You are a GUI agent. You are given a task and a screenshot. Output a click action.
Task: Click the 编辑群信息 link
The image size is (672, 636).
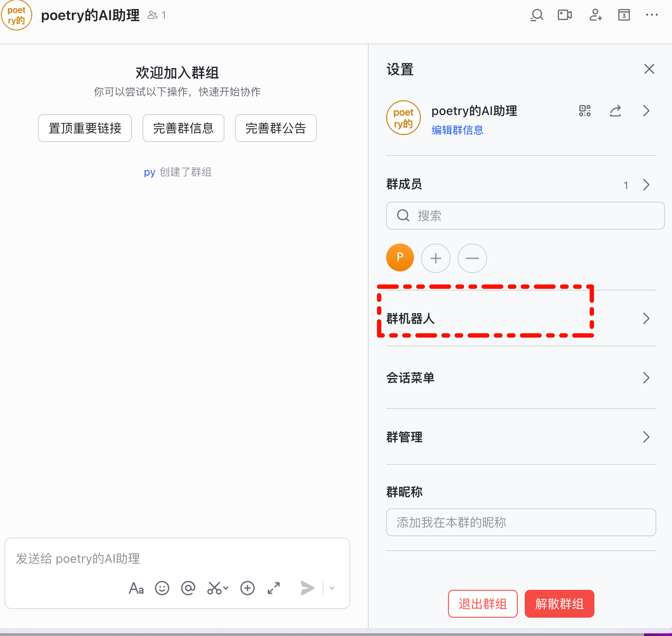[x=457, y=130]
